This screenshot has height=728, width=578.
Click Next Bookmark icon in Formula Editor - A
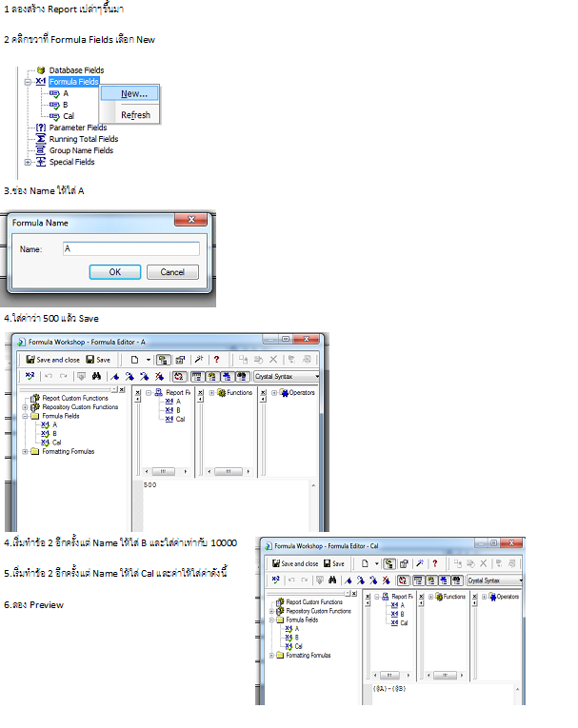130,377
